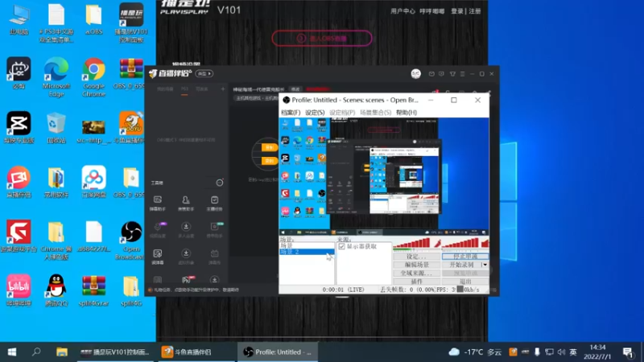Viewport: 644px width, 362px height.
Task: Open the tool settings circle beside 工具箱
Action: pos(220,183)
